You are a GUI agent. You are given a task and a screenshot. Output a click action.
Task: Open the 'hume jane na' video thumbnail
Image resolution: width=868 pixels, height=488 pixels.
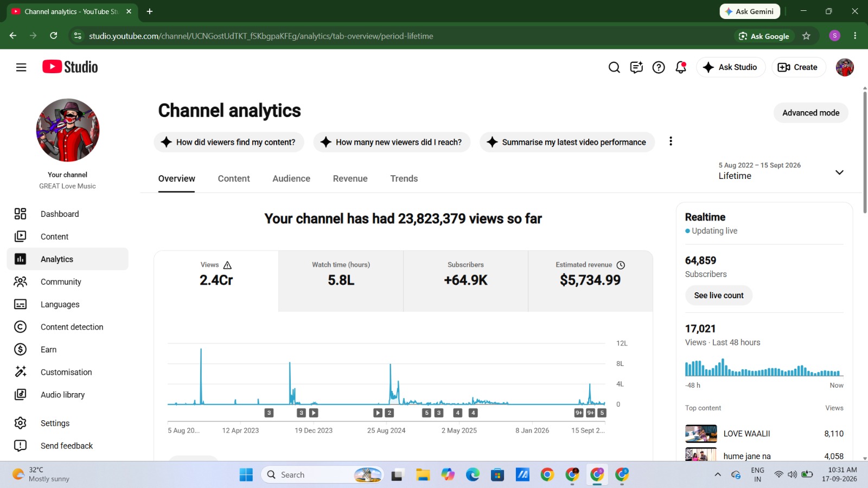[701, 454]
